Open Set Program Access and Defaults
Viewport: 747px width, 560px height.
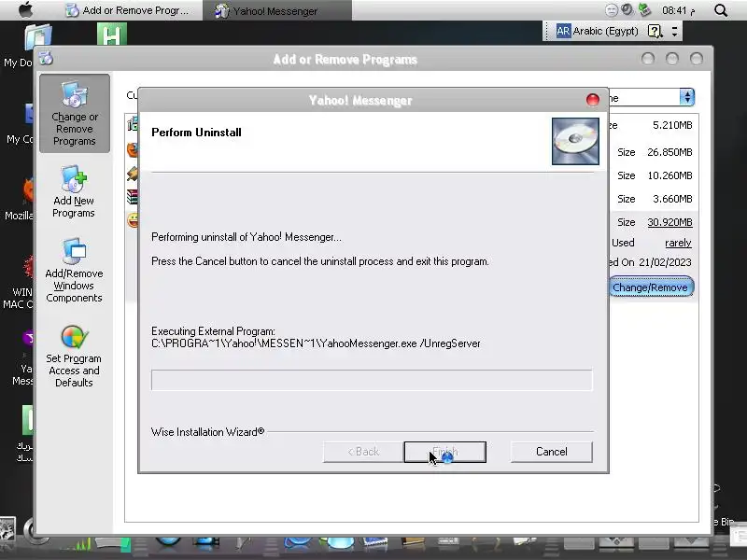[74, 357]
